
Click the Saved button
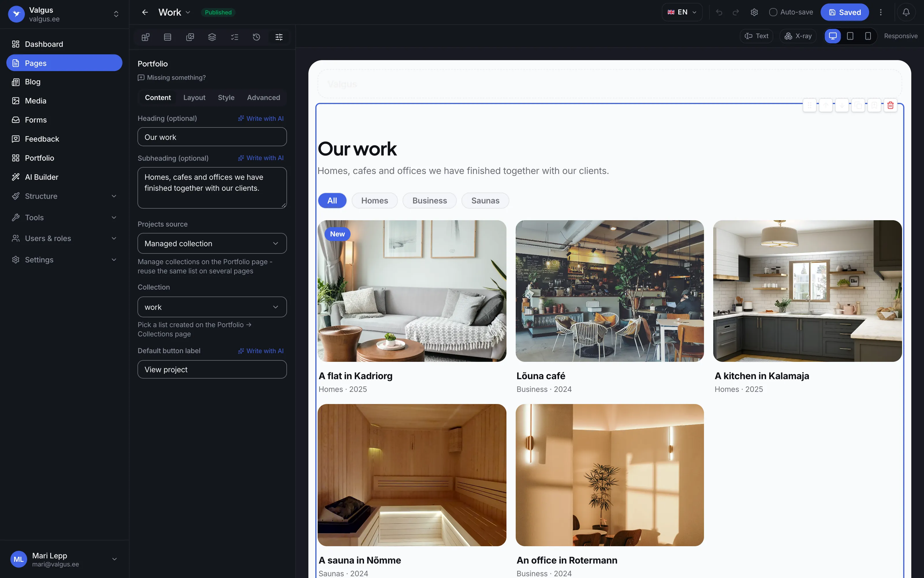(845, 12)
